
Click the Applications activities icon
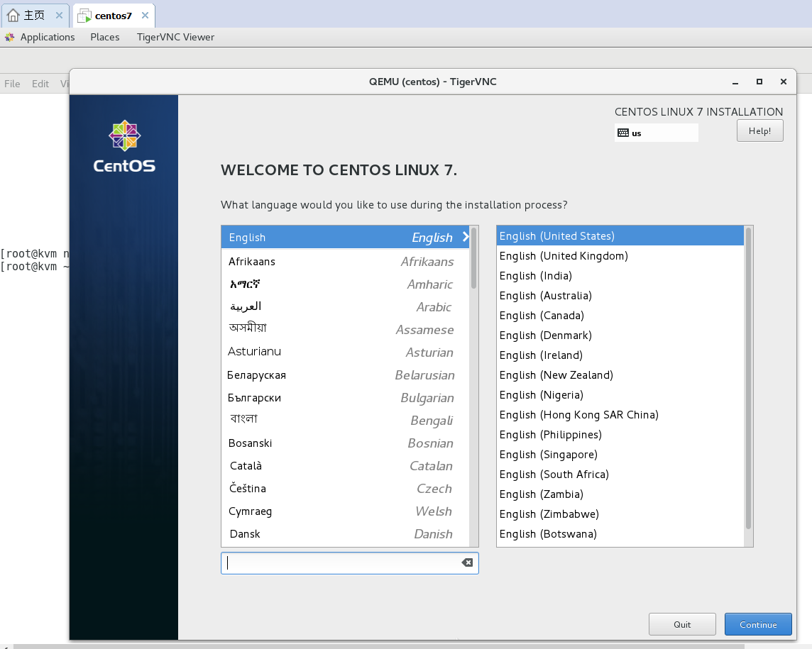coord(9,37)
